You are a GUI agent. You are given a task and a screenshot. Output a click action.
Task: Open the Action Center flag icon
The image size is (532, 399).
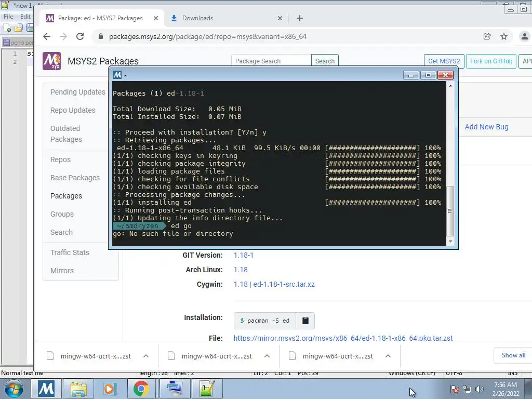[x=455, y=389]
